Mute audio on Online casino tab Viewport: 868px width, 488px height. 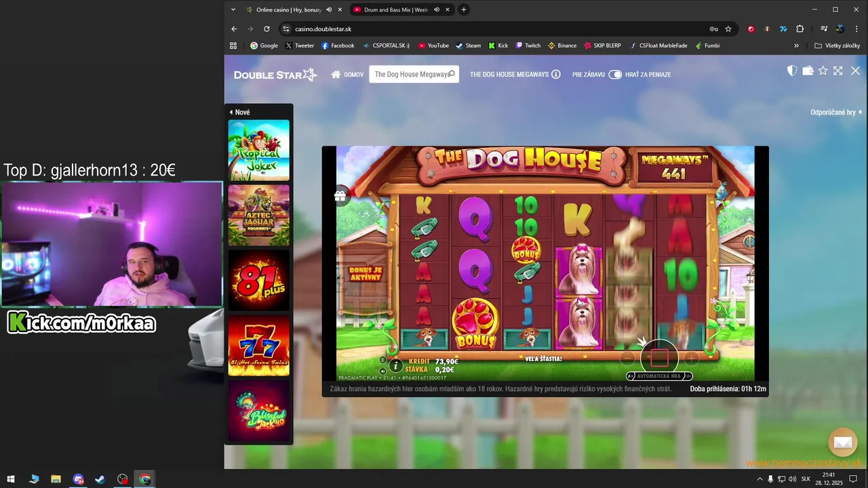tap(329, 9)
